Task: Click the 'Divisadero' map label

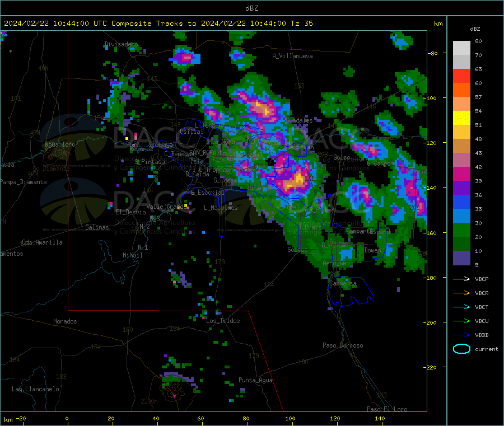Action: [x=121, y=44]
